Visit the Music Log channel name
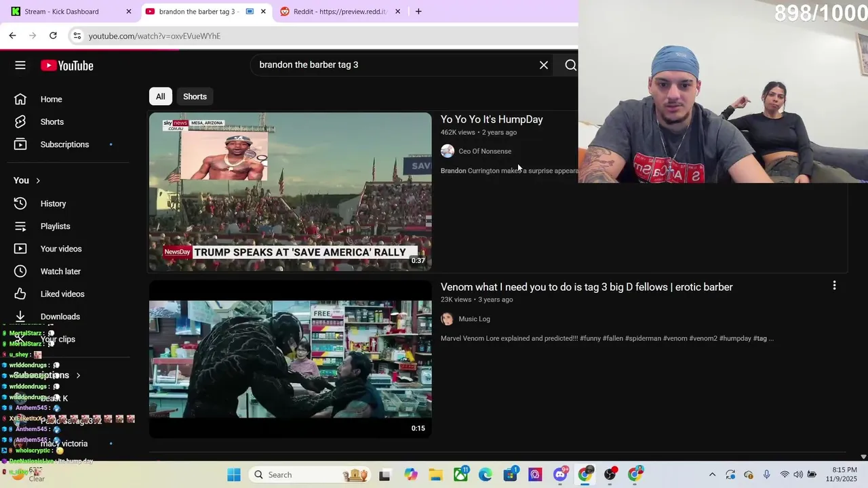Viewport: 868px width, 488px height. [x=474, y=319]
